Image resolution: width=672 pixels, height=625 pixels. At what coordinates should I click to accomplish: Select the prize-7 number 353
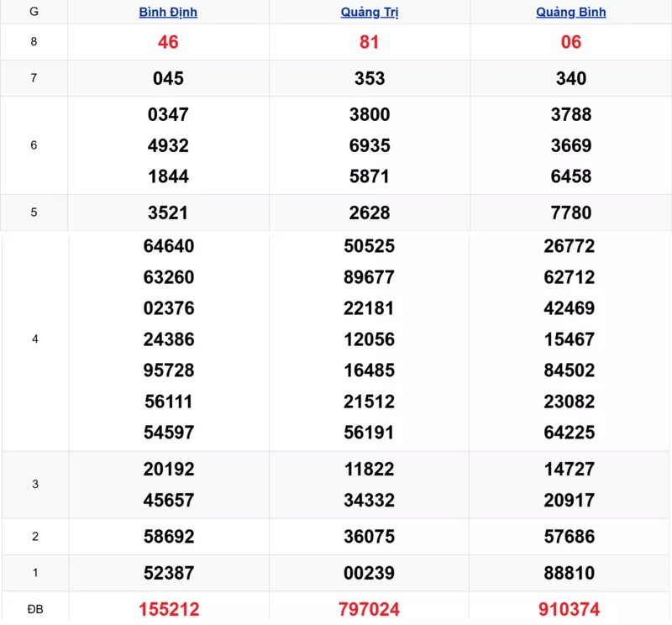click(370, 78)
